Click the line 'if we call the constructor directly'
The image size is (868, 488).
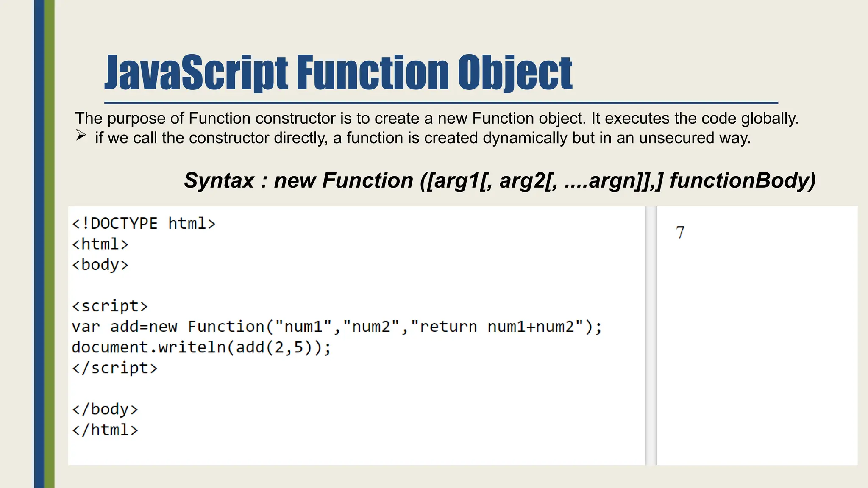pyautogui.click(x=423, y=138)
